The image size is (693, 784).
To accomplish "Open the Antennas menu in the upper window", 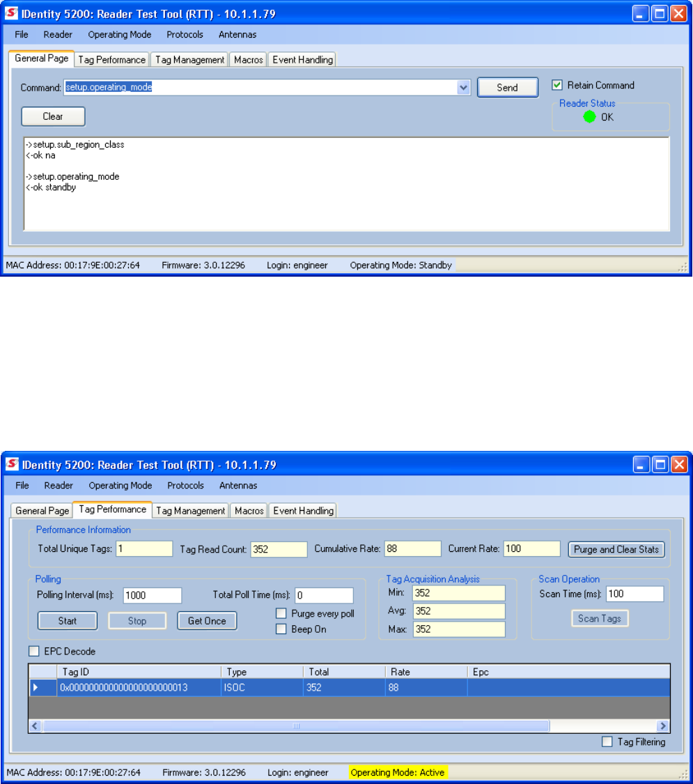I will 238,35.
